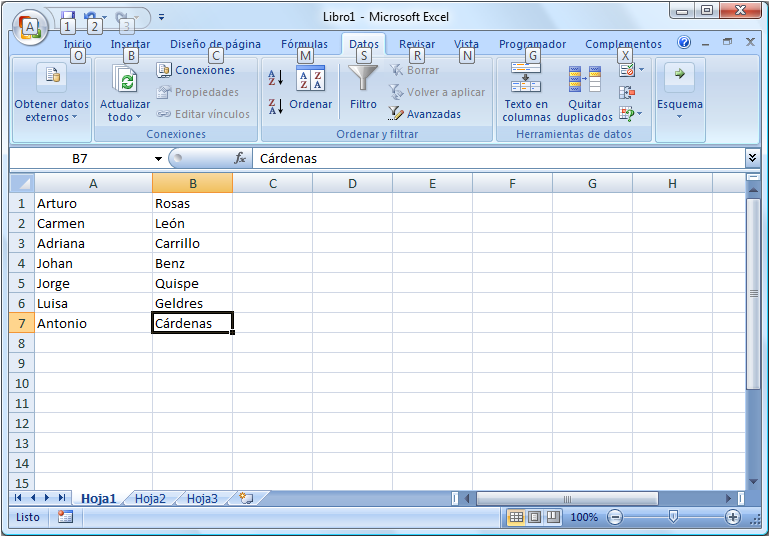Click the zoom slider handle

point(673,516)
